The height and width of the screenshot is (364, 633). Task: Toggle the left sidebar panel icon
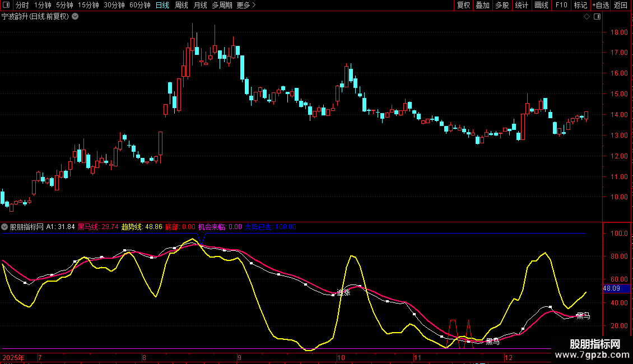(x=6, y=6)
